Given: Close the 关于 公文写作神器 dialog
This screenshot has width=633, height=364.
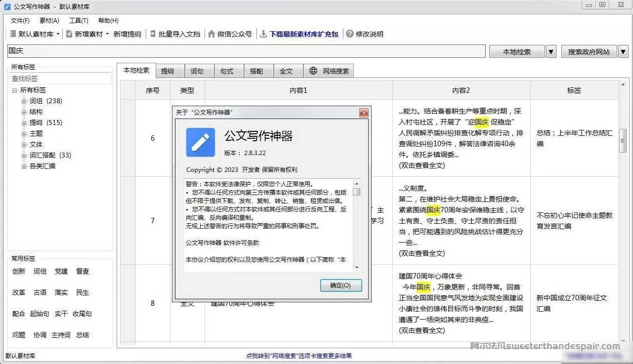Looking at the screenshot, I should [x=364, y=113].
